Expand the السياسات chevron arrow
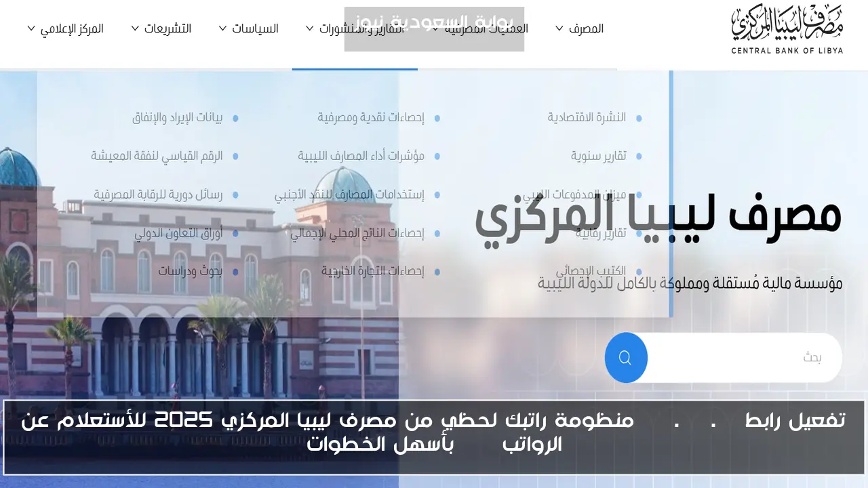The image size is (868, 488). [222, 28]
